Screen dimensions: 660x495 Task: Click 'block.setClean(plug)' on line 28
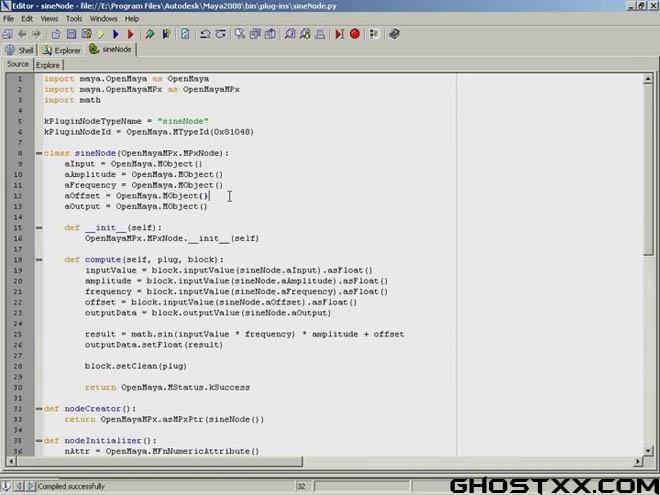click(136, 366)
